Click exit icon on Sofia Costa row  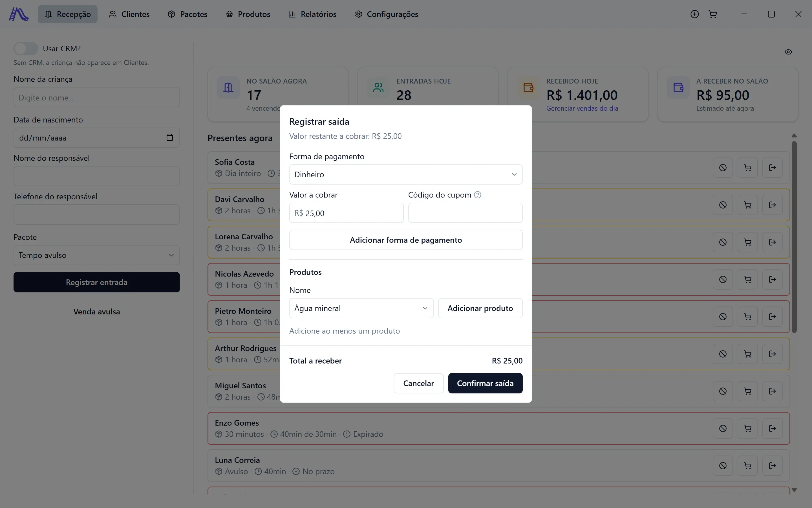tap(773, 168)
